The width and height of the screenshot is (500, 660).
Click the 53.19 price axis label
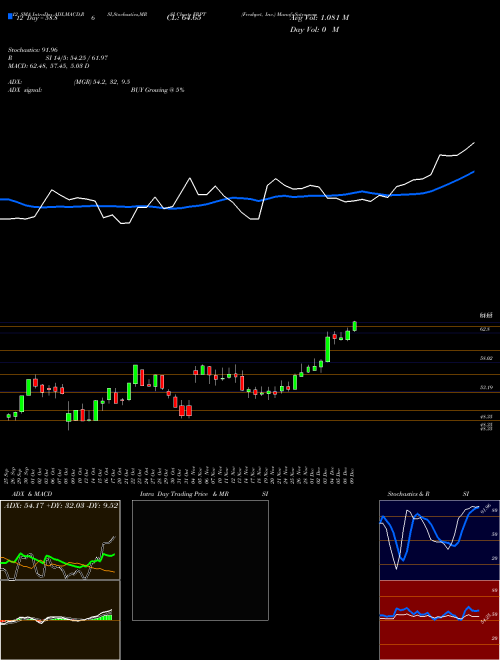486,387
